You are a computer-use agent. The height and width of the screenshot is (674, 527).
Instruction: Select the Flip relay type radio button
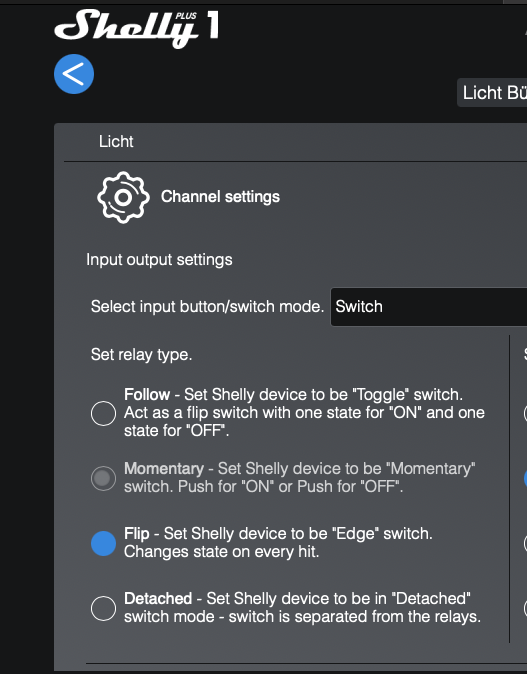click(x=103, y=543)
